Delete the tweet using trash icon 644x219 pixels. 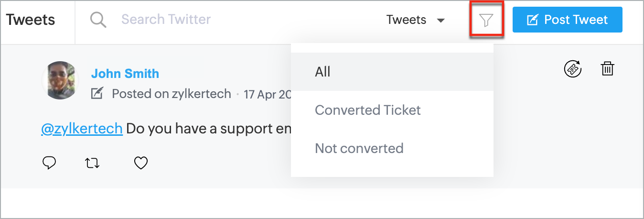pyautogui.click(x=607, y=68)
